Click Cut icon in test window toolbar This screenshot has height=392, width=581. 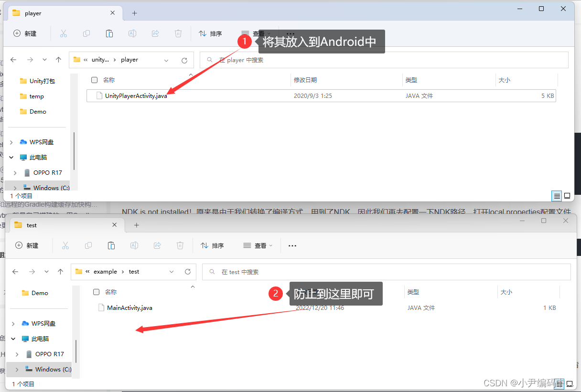pyautogui.click(x=65, y=245)
